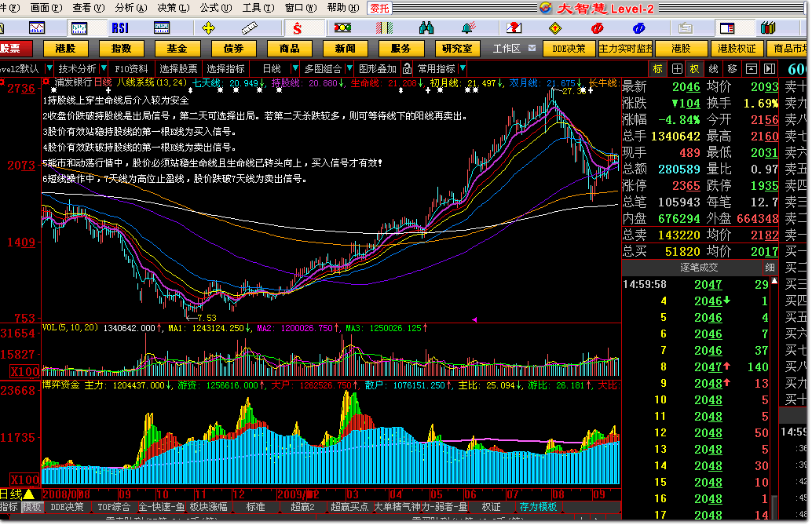Select the 板块涨幅 template tab
Screen dimensions: 812x525
[x=209, y=507]
